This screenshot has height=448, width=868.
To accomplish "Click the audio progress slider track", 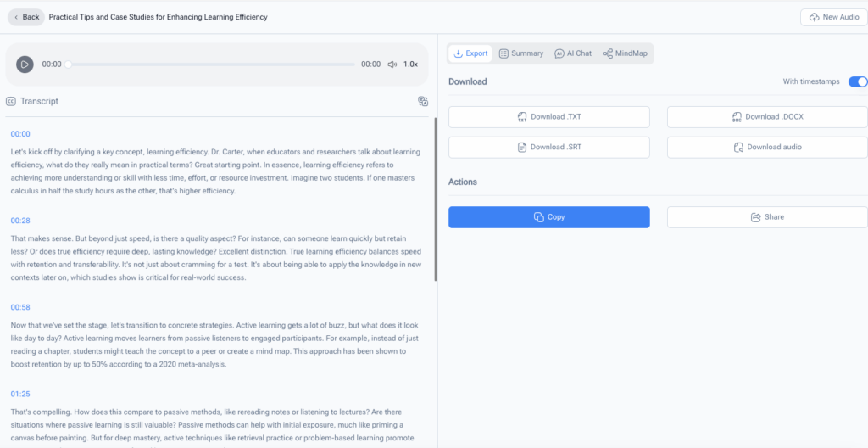I will point(212,64).
